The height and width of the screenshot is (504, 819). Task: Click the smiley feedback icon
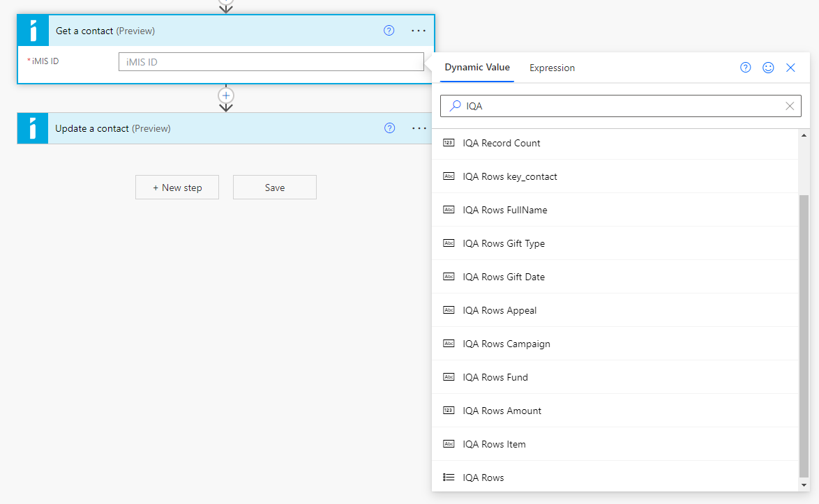(x=768, y=68)
